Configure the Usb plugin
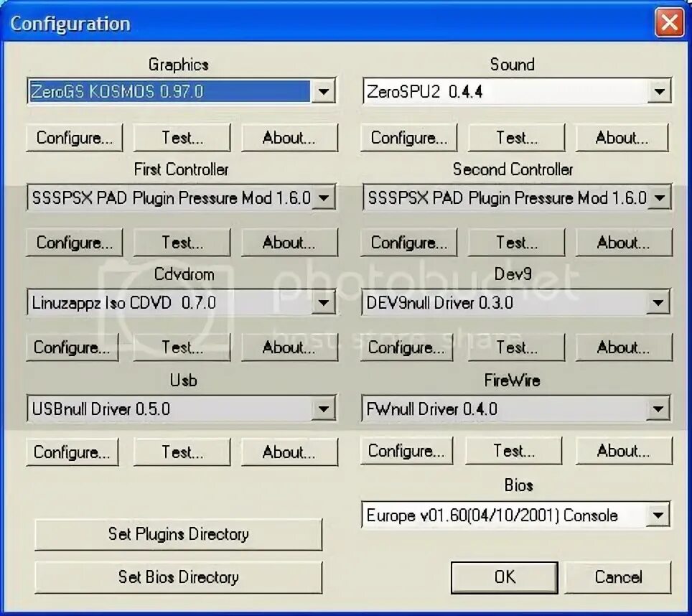This screenshot has height=616, width=692. pyautogui.click(x=72, y=452)
